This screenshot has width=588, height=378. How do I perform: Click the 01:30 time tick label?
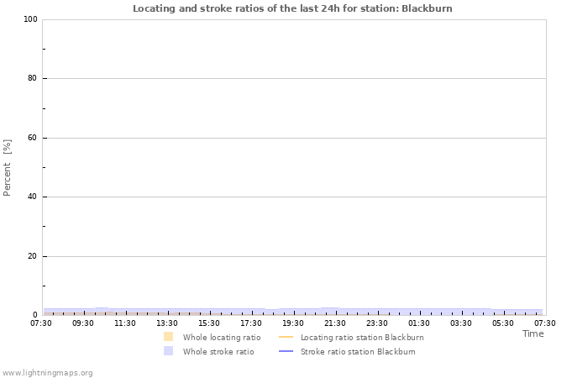click(x=419, y=323)
